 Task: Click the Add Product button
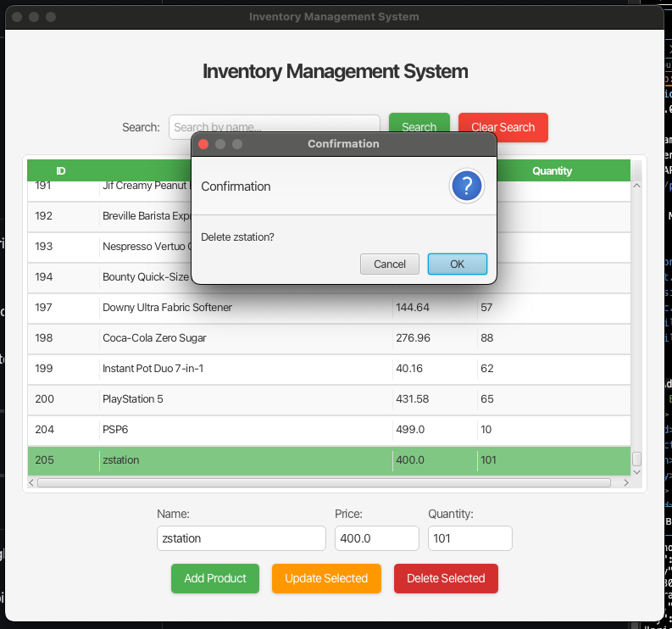[215, 578]
